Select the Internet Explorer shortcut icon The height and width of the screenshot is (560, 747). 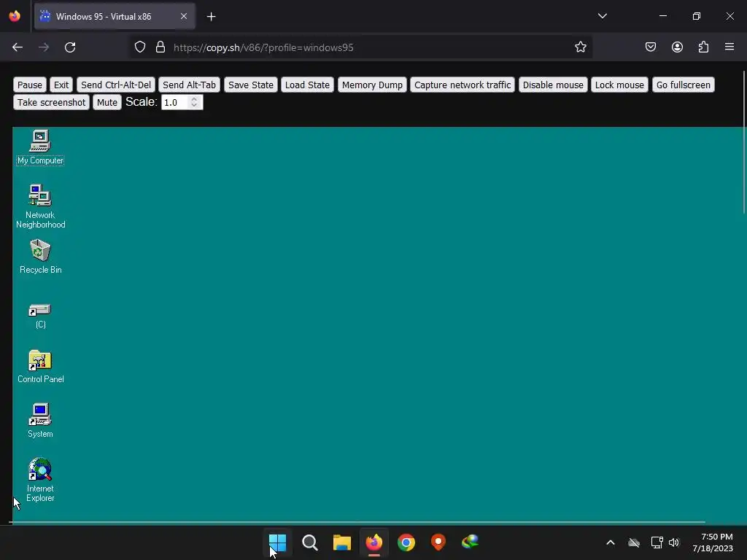[x=40, y=480]
